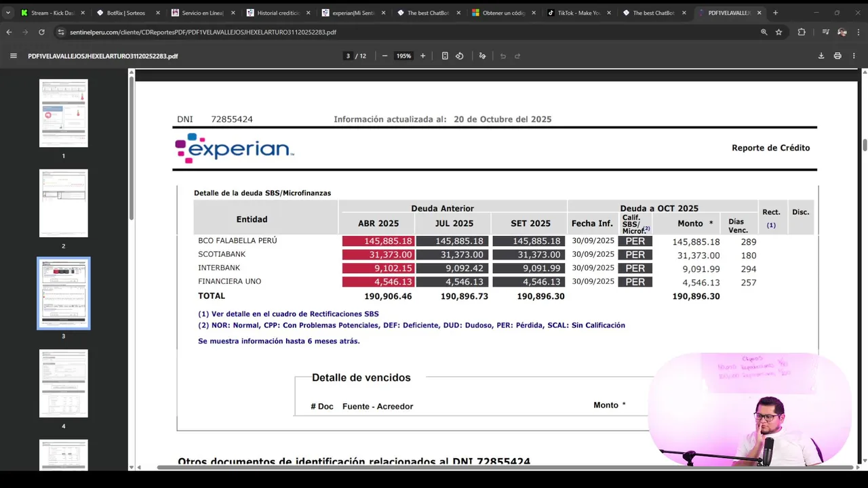Click the PER rating in the Scotiabank row
This screenshot has height=488, width=868.
click(635, 255)
